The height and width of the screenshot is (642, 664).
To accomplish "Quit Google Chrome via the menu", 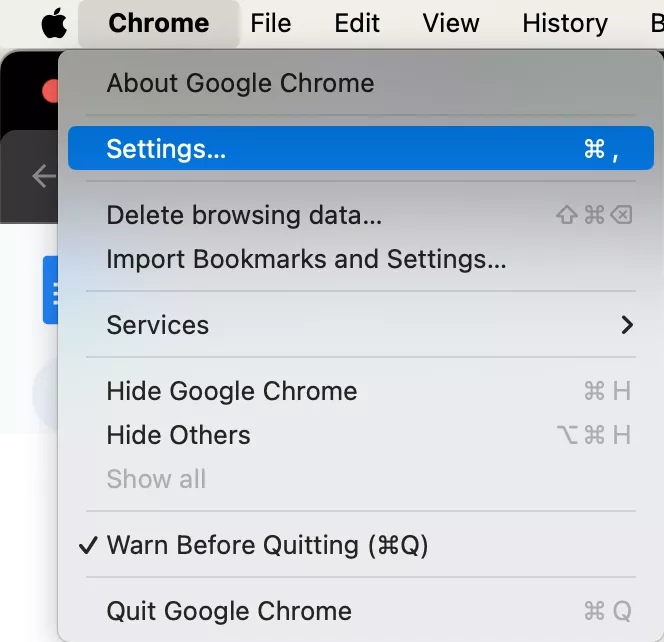I will (x=229, y=611).
